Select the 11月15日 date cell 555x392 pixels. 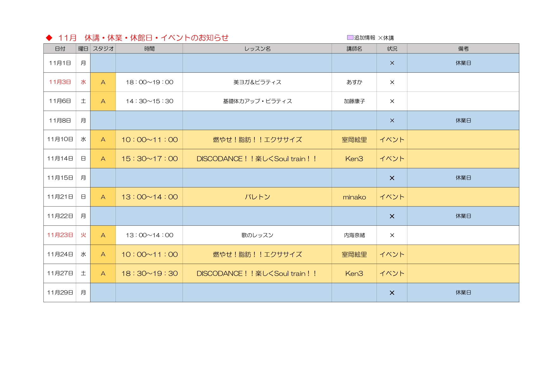60,178
